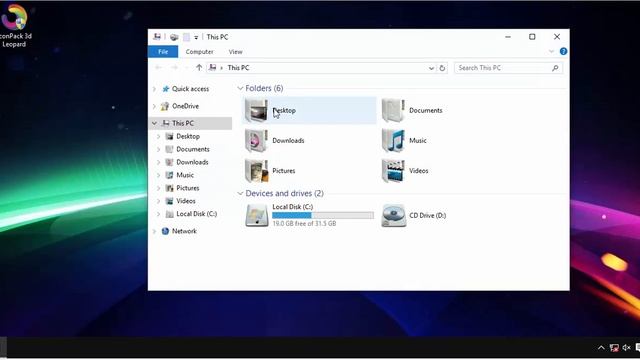Viewport: 640px width, 360px height.
Task: Click the recent locations dropdown arrow
Action: click(x=187, y=68)
